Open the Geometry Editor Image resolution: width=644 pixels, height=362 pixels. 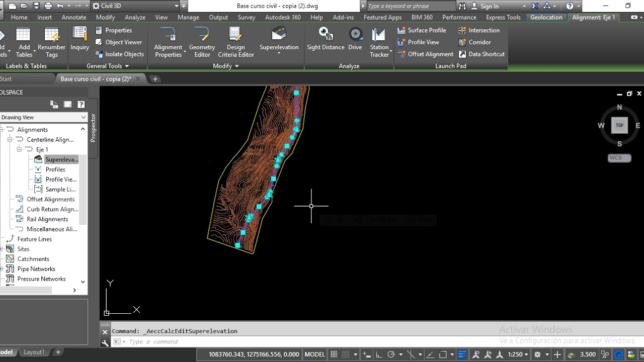point(202,43)
